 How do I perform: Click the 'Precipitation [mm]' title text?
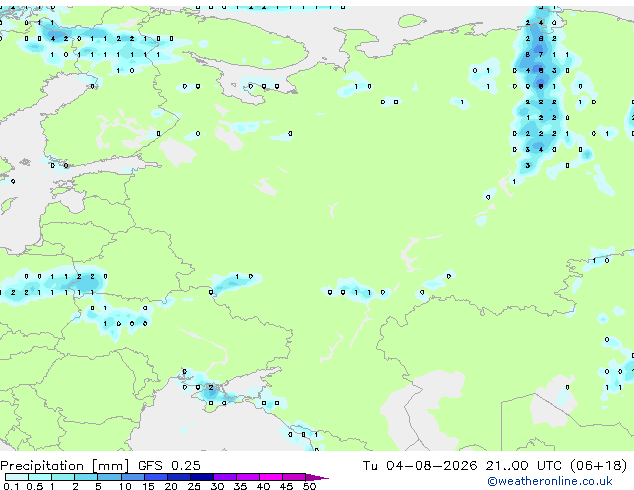point(65,466)
